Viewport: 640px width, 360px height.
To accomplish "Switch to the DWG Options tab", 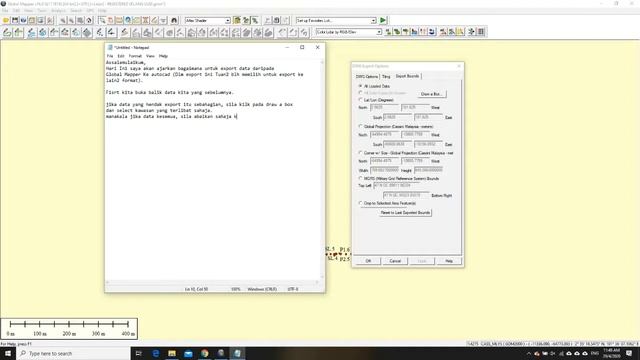I will tap(367, 76).
